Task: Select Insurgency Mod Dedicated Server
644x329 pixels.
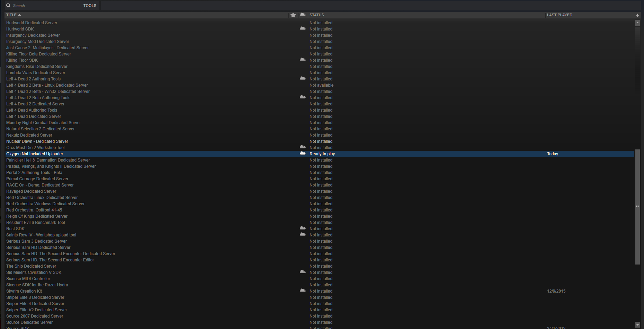Action: pyautogui.click(x=38, y=42)
